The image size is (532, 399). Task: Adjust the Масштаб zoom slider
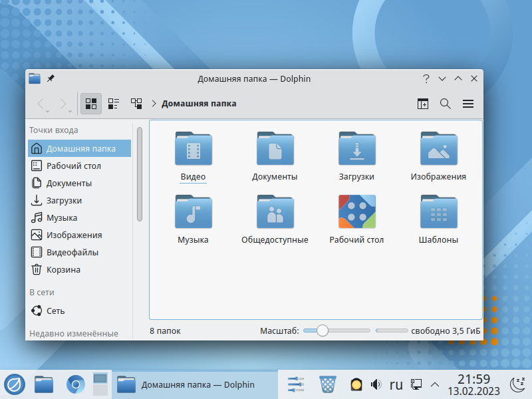[x=323, y=331]
